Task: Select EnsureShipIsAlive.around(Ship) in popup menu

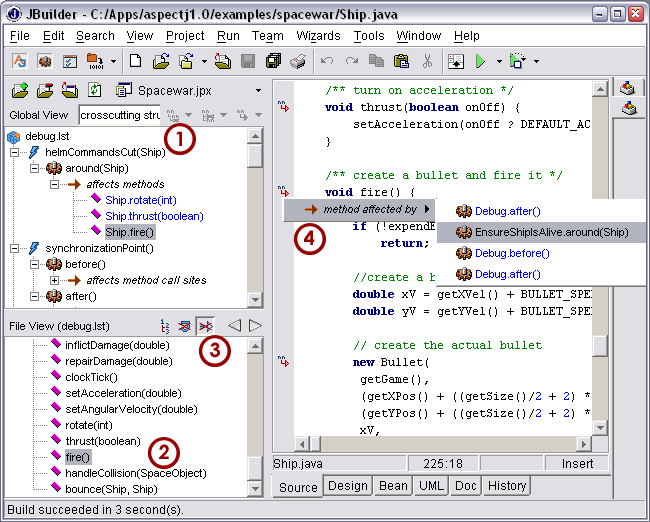Action: coord(551,232)
